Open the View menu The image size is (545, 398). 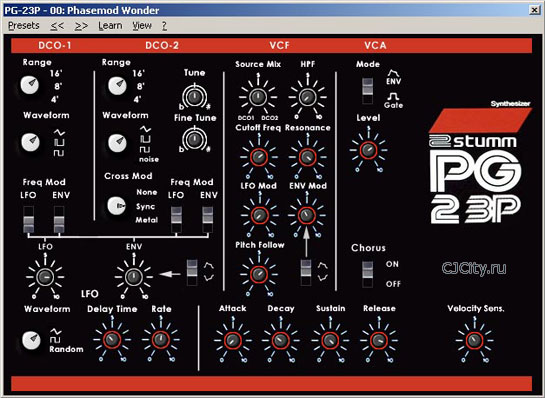(142, 26)
